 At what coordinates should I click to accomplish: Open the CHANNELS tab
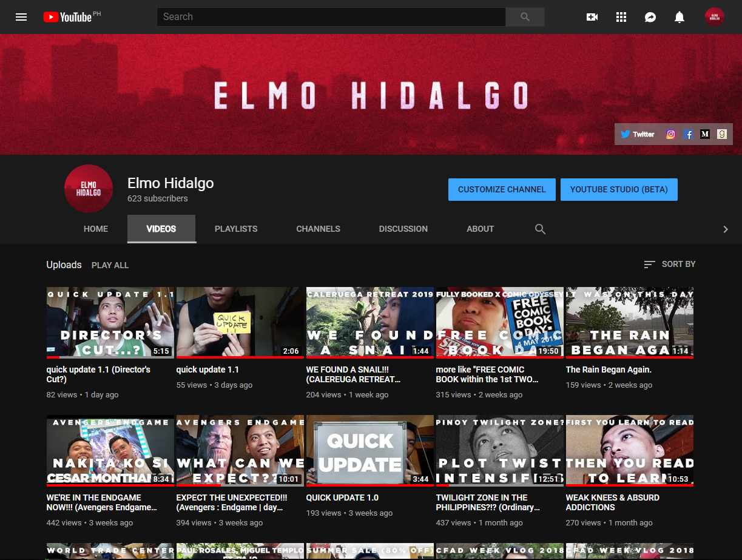pyautogui.click(x=318, y=229)
